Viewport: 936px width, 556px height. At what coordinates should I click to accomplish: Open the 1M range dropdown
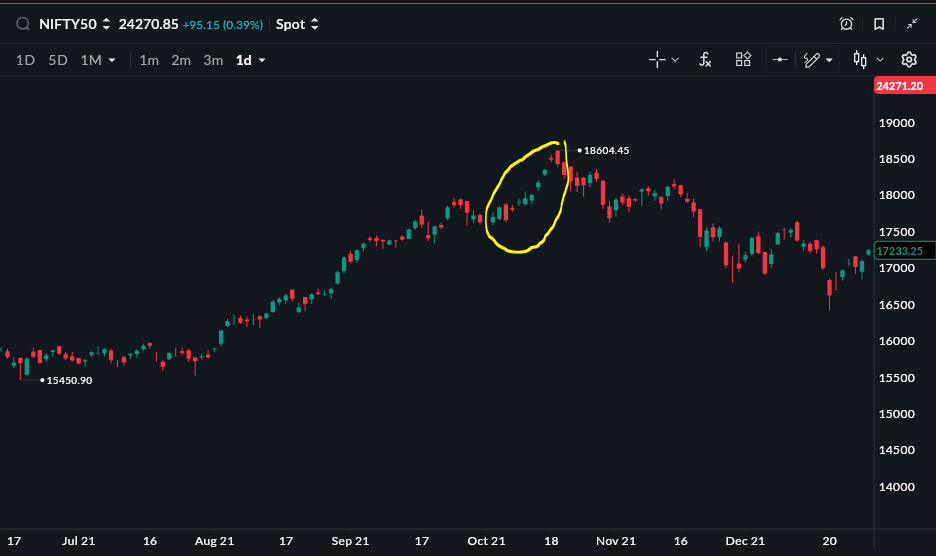coord(98,60)
